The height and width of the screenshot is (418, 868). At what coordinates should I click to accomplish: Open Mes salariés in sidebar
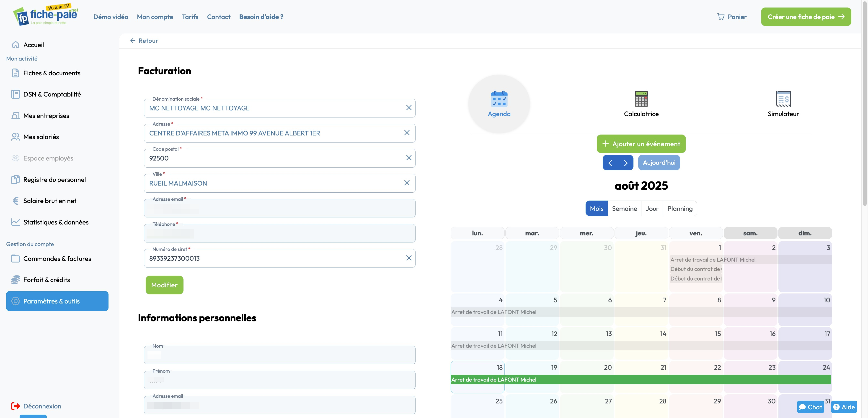pyautogui.click(x=41, y=137)
